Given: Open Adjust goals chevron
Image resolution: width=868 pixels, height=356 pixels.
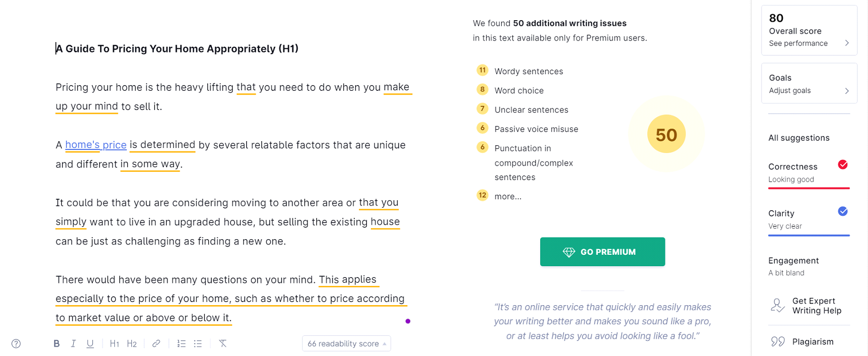Looking at the screenshot, I should click(847, 91).
